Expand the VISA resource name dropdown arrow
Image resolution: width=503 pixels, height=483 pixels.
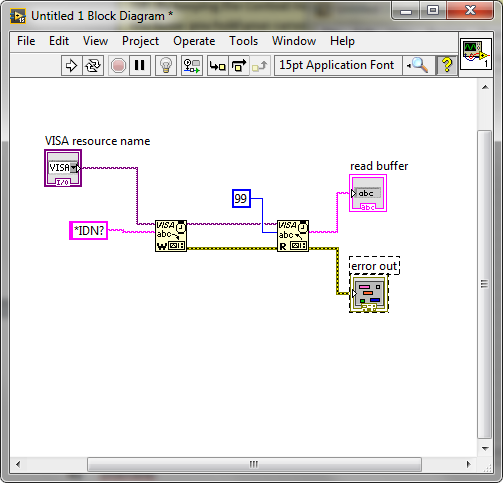pyautogui.click(x=74, y=168)
